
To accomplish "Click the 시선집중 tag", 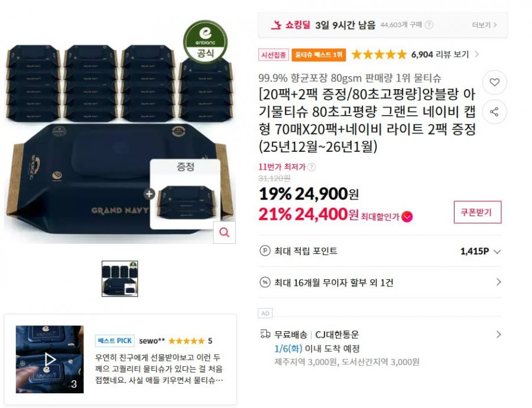I will point(274,55).
